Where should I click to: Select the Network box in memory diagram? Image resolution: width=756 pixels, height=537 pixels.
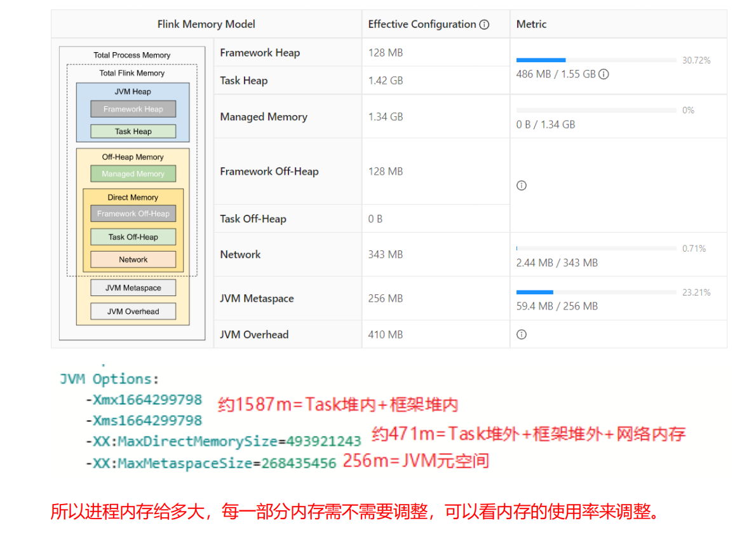coord(133,259)
